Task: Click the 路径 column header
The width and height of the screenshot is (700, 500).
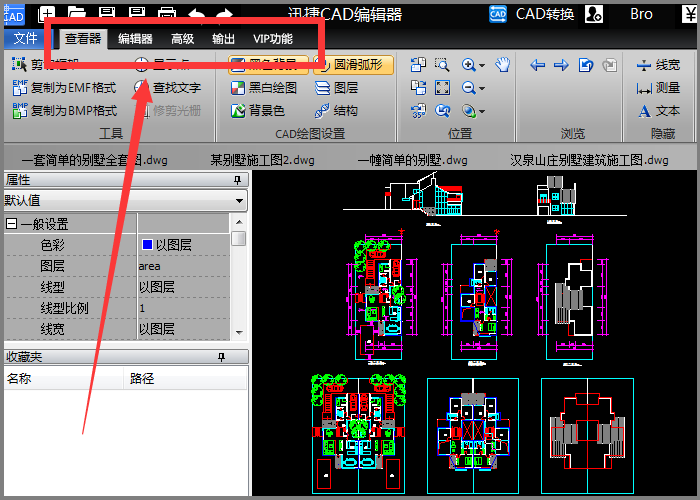Action: tap(185, 379)
